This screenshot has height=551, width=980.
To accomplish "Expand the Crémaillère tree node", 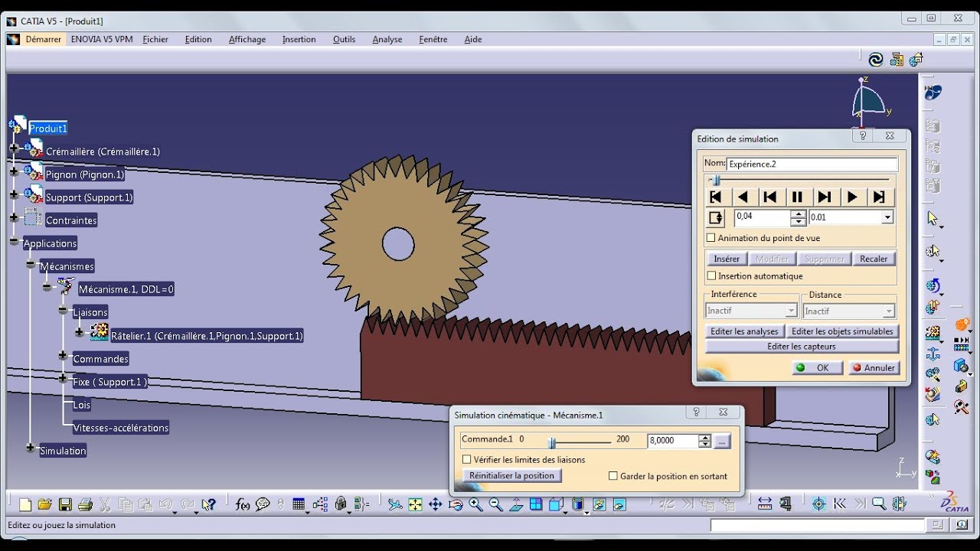I will pos(14,148).
